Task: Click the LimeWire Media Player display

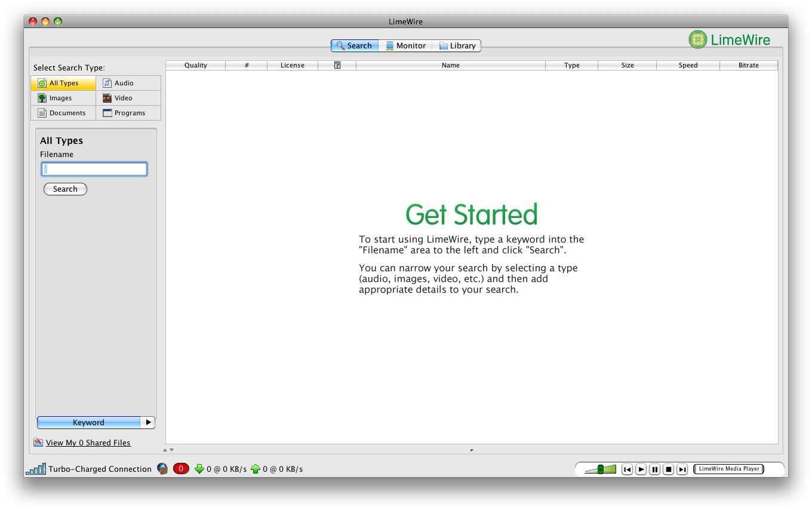Action: [728, 469]
